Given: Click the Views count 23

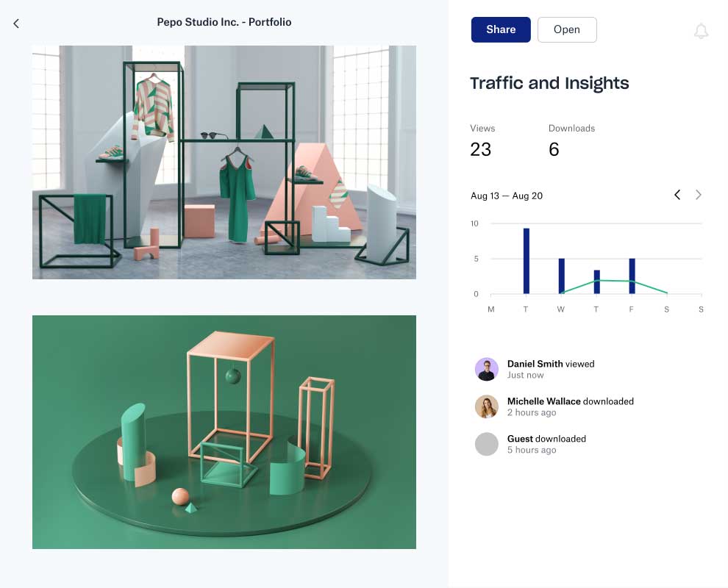Looking at the screenshot, I should [x=481, y=149].
